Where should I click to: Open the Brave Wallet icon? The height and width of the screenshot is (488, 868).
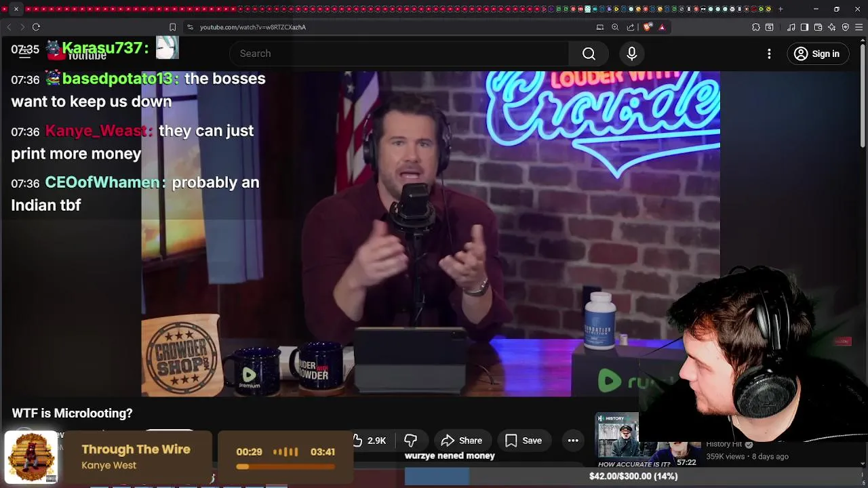point(818,27)
